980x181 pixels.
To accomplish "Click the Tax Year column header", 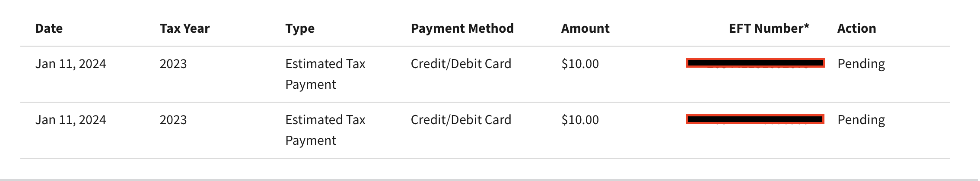I will coord(185,28).
